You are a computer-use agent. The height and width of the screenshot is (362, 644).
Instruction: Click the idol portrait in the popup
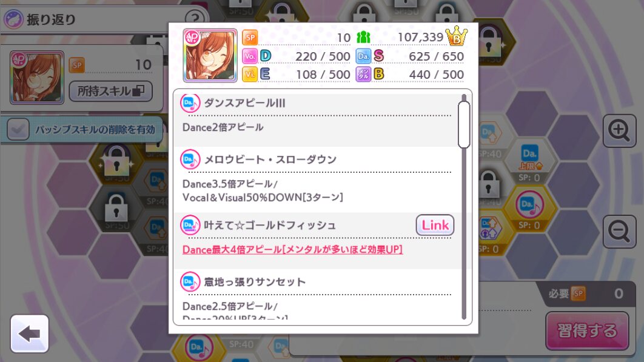click(210, 55)
